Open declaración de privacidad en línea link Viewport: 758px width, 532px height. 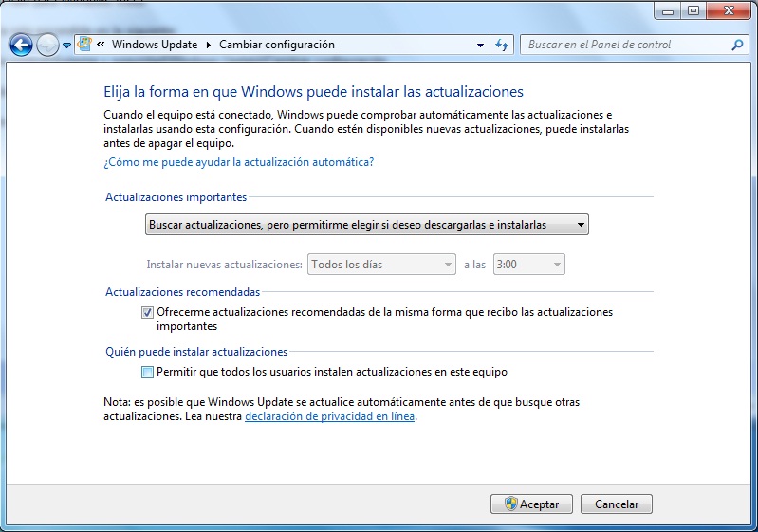tap(330, 416)
